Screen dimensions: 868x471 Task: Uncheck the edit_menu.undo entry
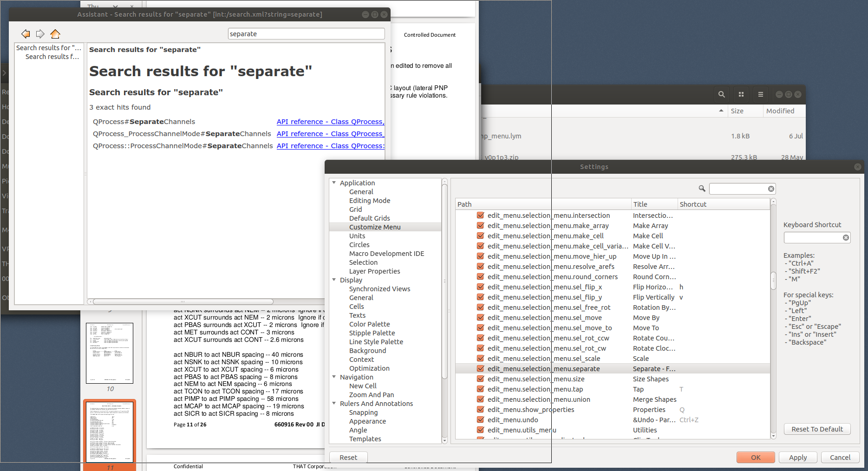pyautogui.click(x=481, y=420)
